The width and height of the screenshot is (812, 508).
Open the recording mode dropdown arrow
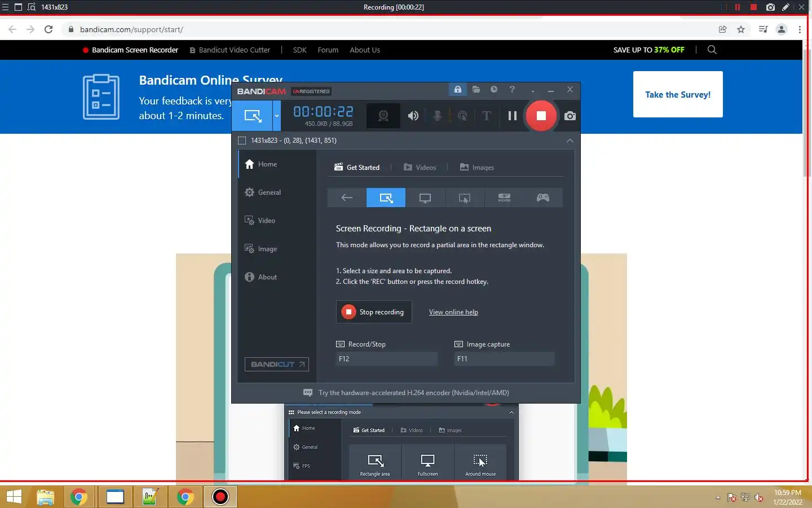(277, 116)
